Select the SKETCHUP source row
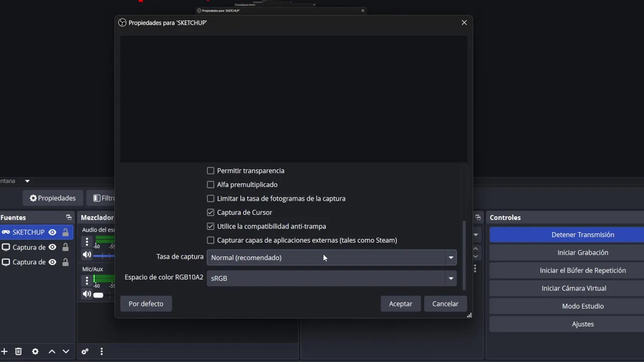 point(36,232)
